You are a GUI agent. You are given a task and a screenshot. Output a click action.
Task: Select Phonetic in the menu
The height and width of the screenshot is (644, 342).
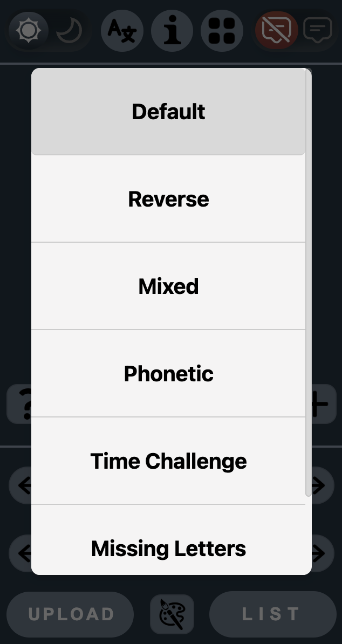[168, 374]
